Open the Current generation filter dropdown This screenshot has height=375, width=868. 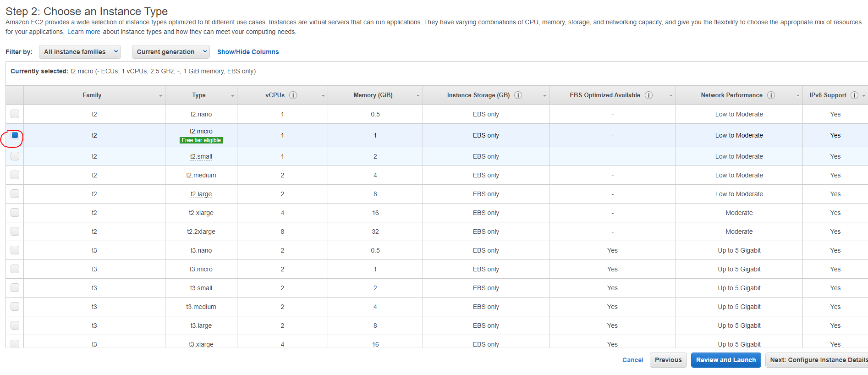(x=170, y=52)
